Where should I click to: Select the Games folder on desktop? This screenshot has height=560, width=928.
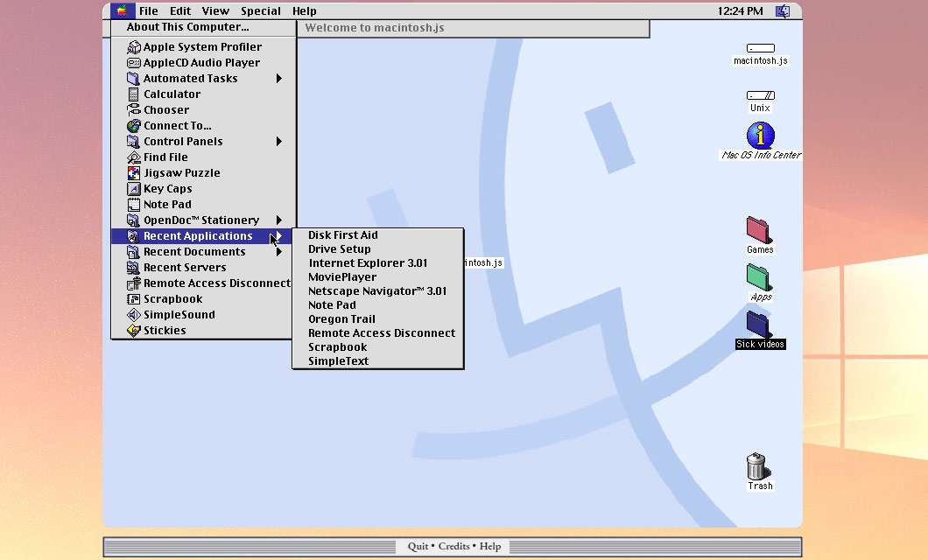(x=759, y=230)
